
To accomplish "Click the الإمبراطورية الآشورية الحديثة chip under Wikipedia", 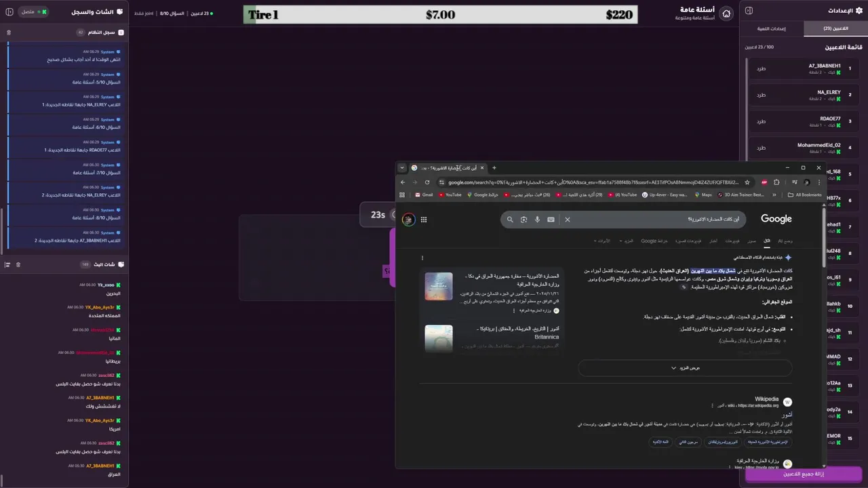I will point(768,442).
